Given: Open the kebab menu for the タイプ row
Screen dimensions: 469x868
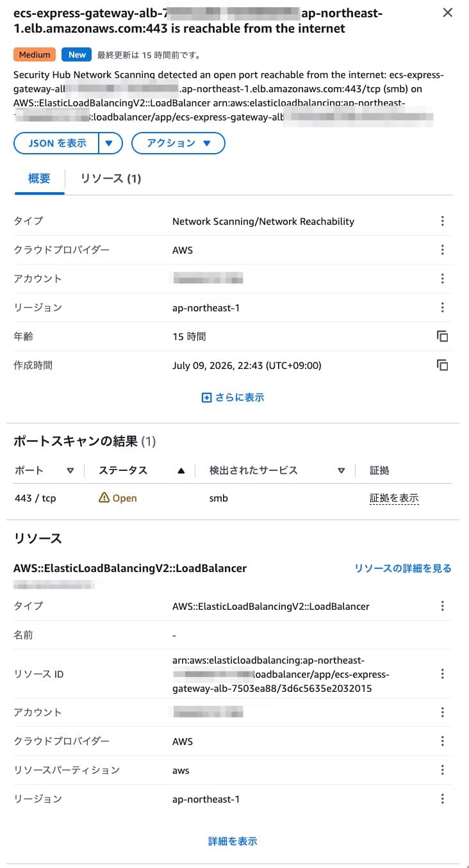Looking at the screenshot, I should click(x=442, y=221).
